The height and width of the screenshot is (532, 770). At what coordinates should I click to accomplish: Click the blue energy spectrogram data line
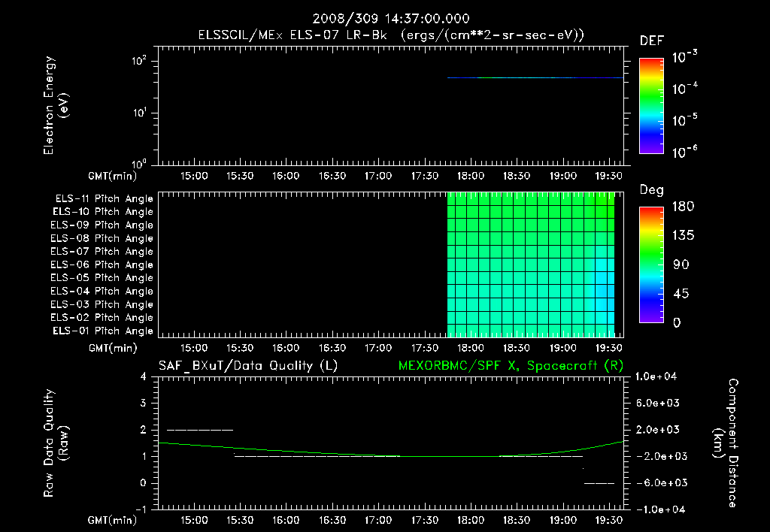(535, 77)
